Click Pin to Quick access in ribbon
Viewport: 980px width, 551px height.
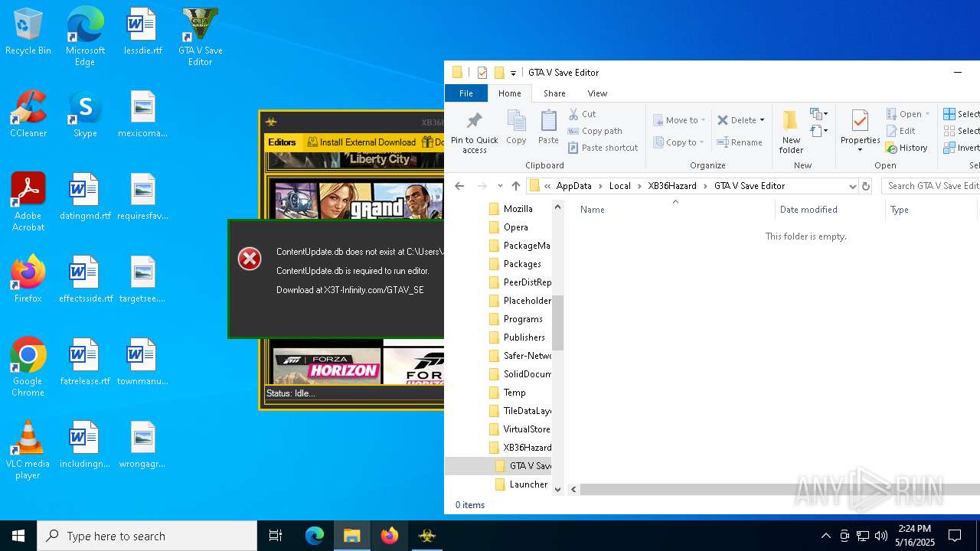(x=475, y=132)
